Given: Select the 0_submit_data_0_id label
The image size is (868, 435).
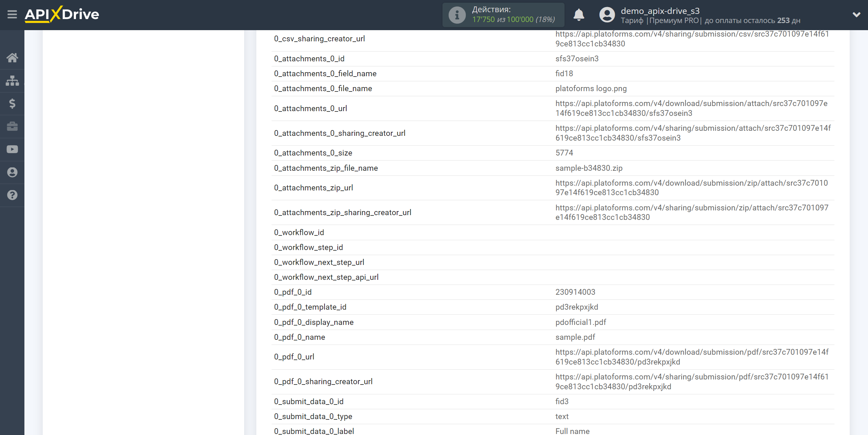Looking at the screenshot, I should 309,401.
